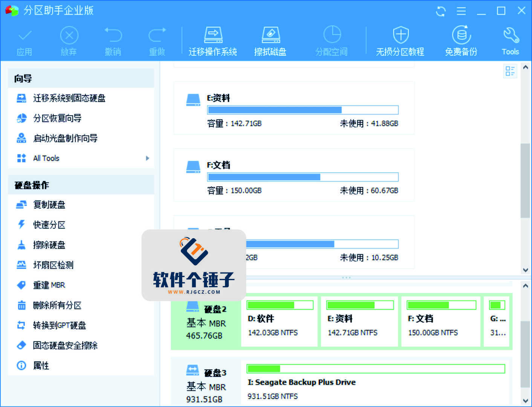Click disk map pane scroll up arrow
Viewport: 532px width, 407px height.
pos(526,286)
